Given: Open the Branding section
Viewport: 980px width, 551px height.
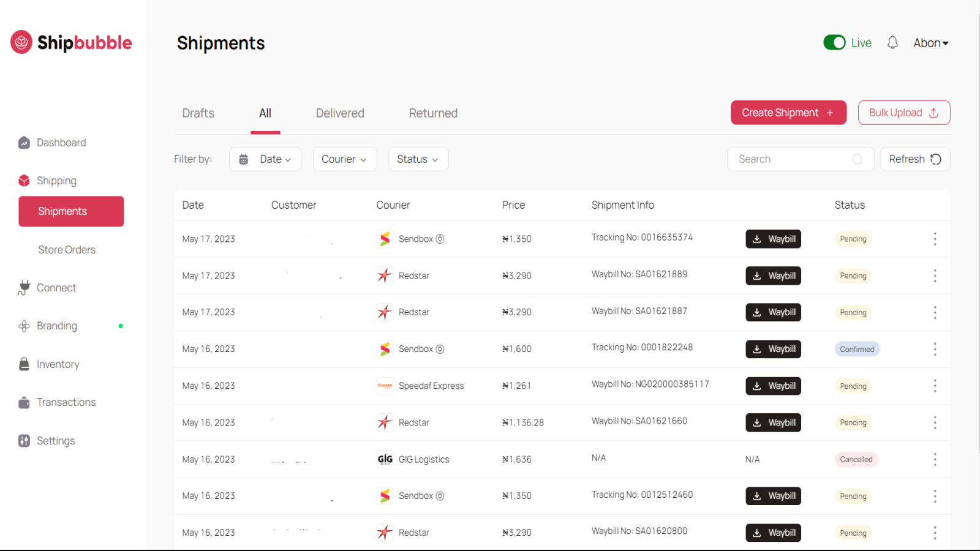Looking at the screenshot, I should pyautogui.click(x=56, y=325).
